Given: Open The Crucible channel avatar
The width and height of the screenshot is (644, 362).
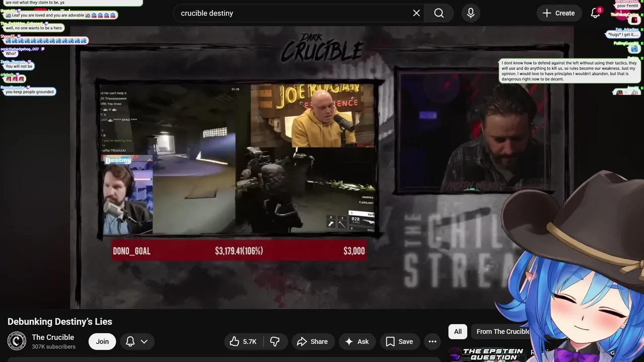Looking at the screenshot, I should click(17, 341).
